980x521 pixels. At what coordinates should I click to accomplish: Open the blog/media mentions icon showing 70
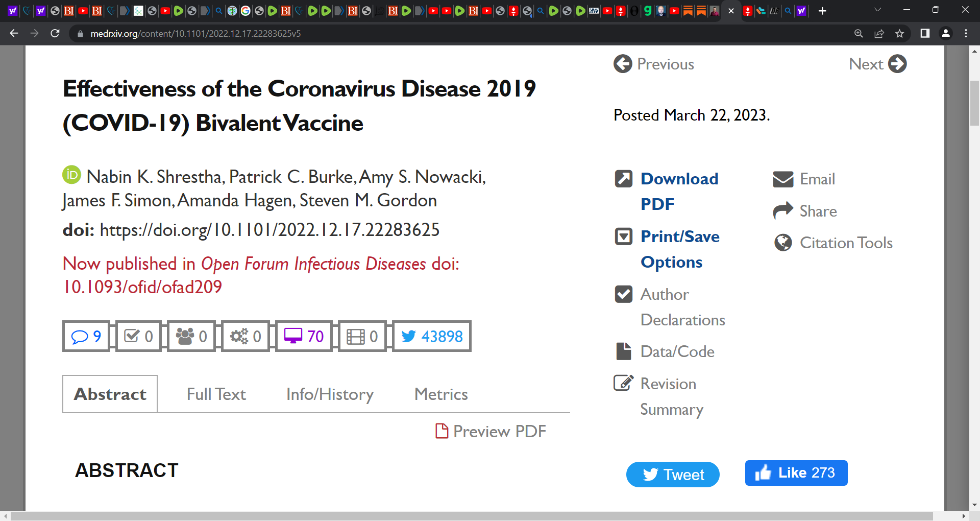tap(304, 336)
